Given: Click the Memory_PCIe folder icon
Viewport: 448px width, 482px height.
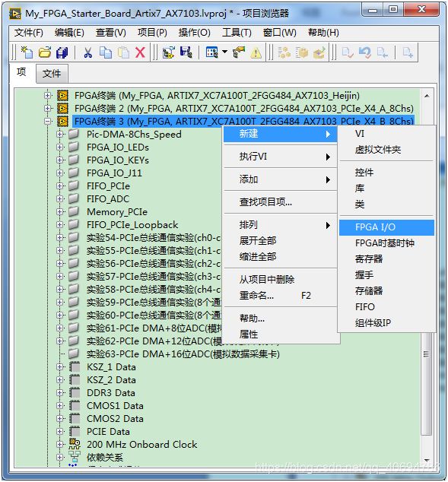Looking at the screenshot, I should (x=74, y=211).
